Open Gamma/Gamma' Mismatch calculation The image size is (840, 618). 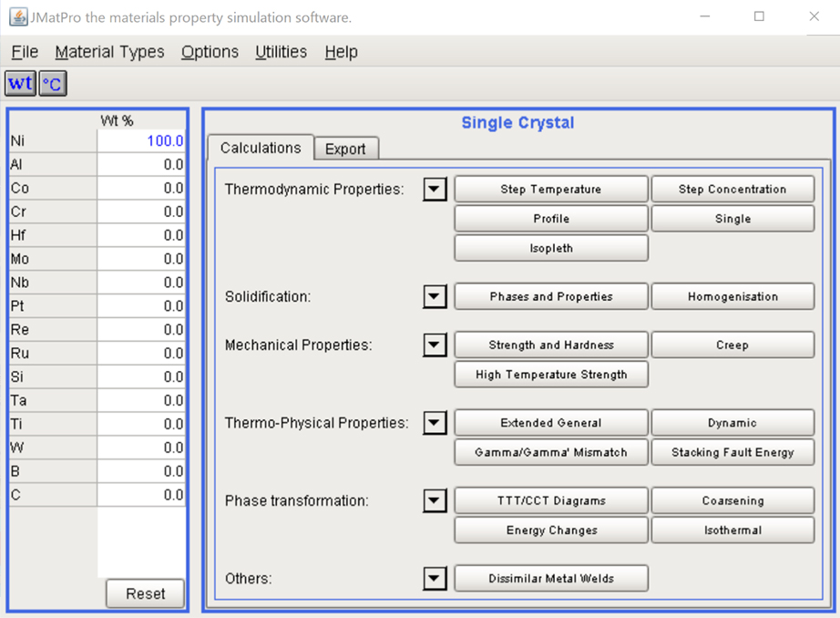coord(551,452)
